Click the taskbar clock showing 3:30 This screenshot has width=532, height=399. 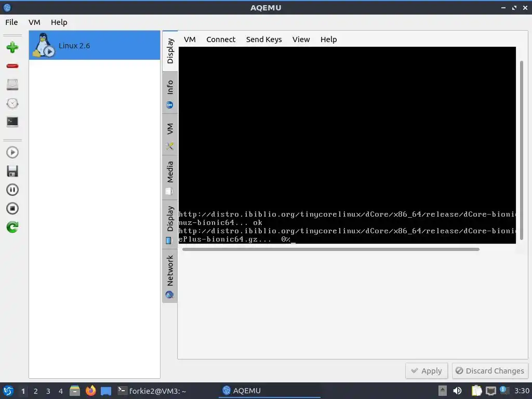(522, 391)
